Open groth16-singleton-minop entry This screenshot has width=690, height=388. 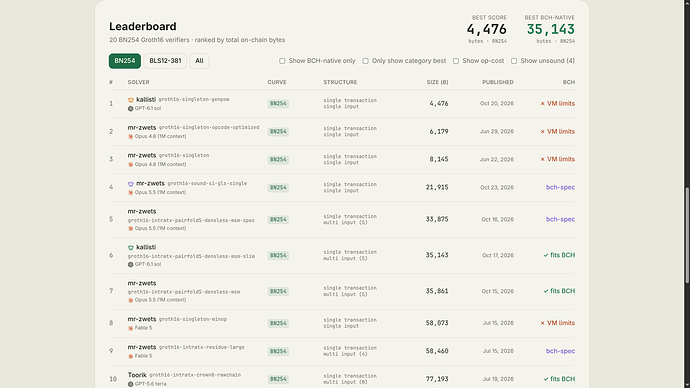tap(193, 319)
